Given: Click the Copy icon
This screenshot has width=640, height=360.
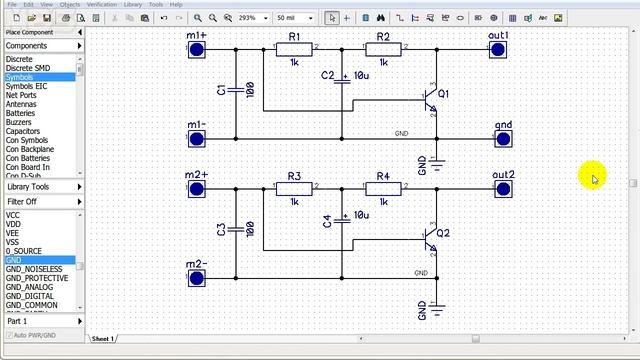Looking at the screenshot, I should point(129,18).
